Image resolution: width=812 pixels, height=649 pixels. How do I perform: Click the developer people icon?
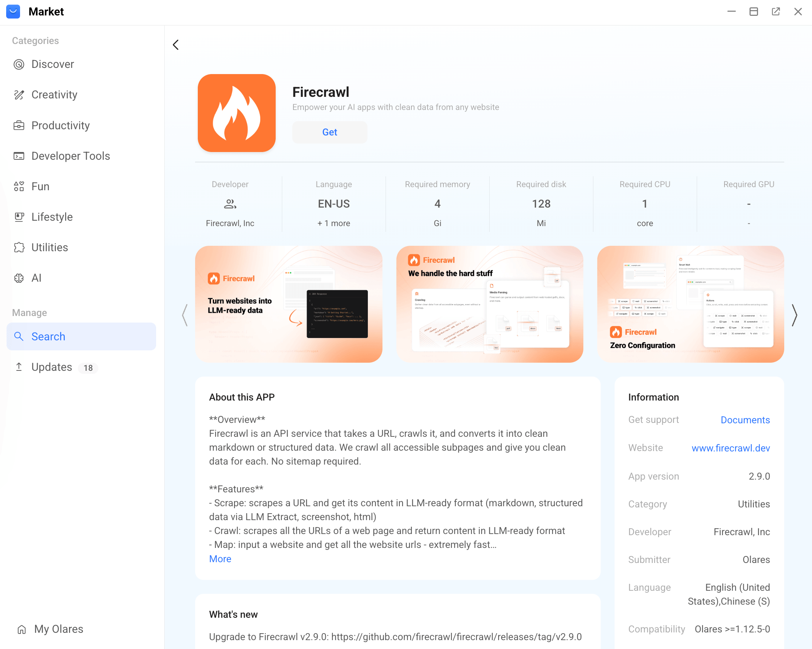230,204
